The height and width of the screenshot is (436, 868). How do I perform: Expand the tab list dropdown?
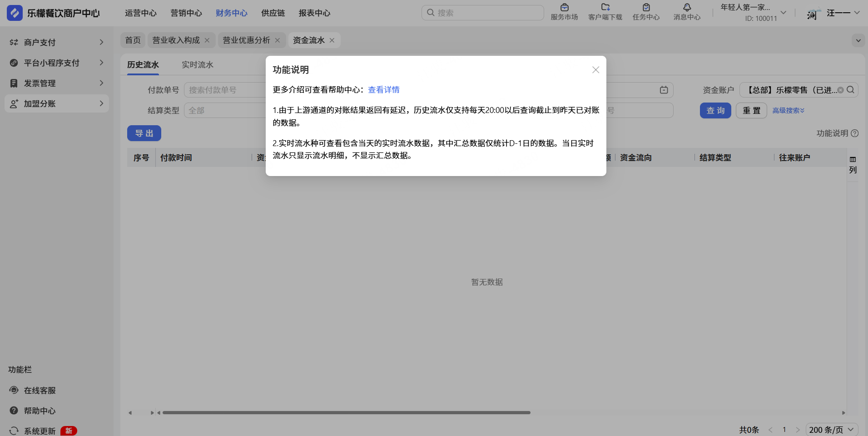click(x=858, y=40)
